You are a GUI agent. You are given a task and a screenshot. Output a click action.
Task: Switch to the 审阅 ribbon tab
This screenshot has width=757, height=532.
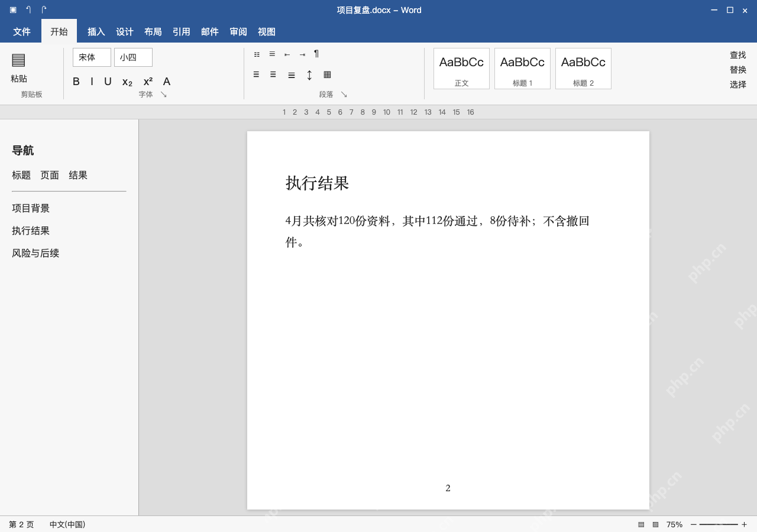point(238,32)
